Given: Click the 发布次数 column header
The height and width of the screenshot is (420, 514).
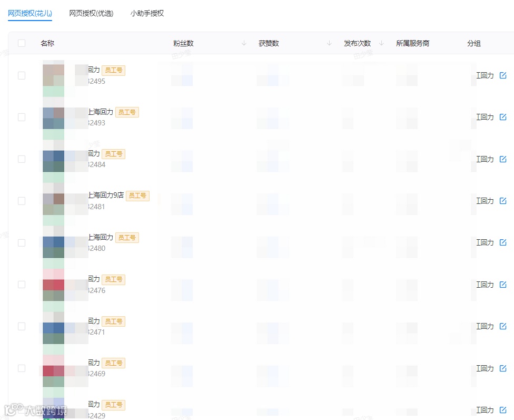Looking at the screenshot, I should (x=357, y=43).
